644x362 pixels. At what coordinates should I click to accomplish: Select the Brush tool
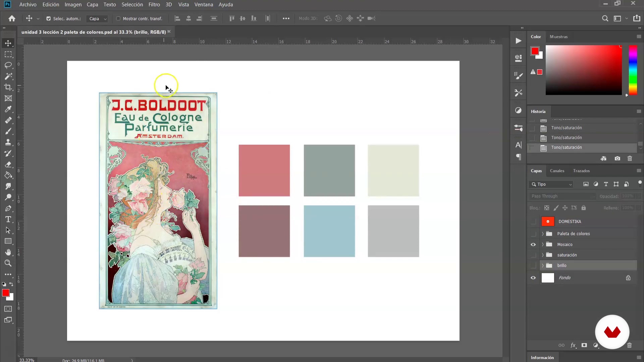(x=8, y=131)
